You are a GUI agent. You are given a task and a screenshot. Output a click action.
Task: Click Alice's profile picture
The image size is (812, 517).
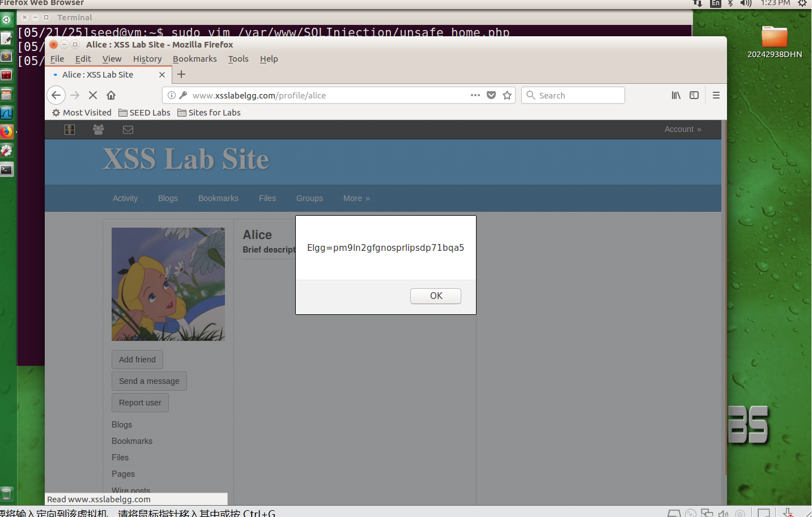pyautogui.click(x=168, y=284)
